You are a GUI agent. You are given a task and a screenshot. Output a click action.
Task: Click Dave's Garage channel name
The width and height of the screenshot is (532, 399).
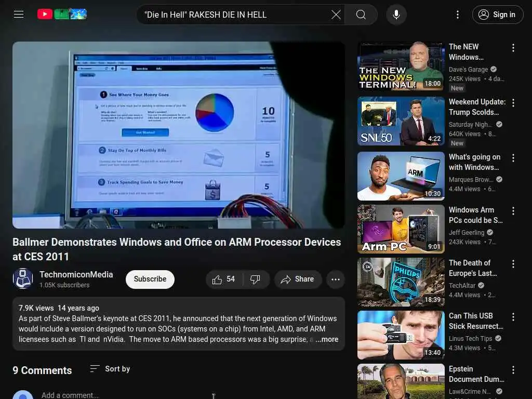(x=468, y=69)
